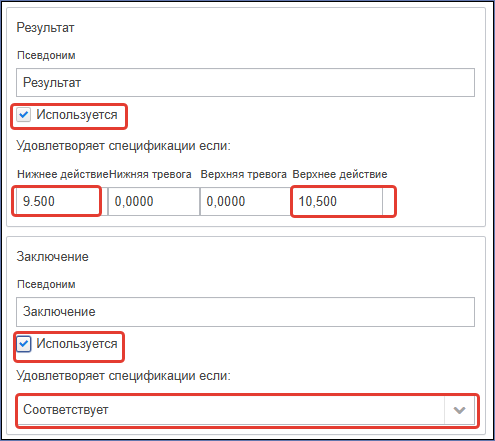Screen dimensions: 495x441
Task: Click the Верхняя тревога label
Action: (244, 174)
